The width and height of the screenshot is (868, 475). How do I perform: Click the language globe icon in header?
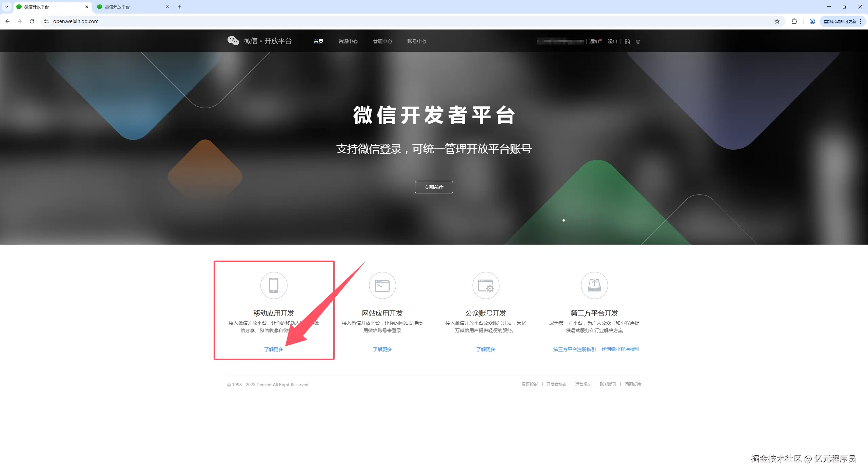[638, 41]
